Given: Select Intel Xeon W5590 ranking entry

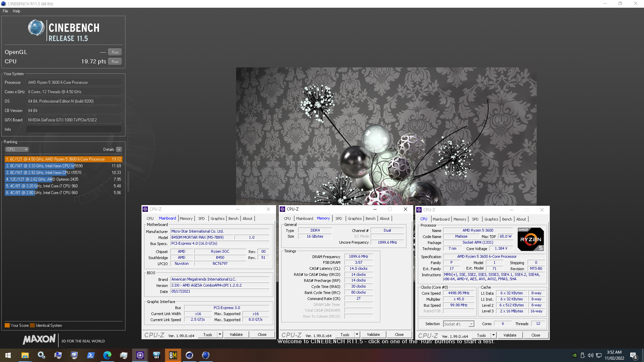Looking at the screenshot, I should 63,166.
